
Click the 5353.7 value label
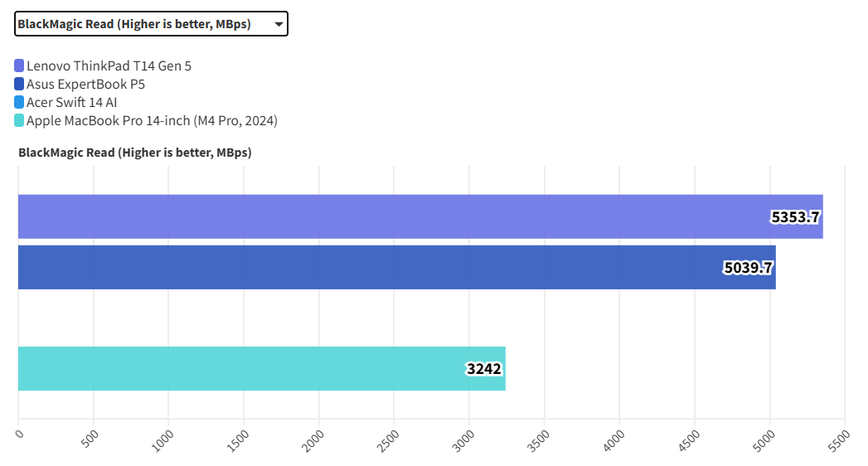coord(796,217)
